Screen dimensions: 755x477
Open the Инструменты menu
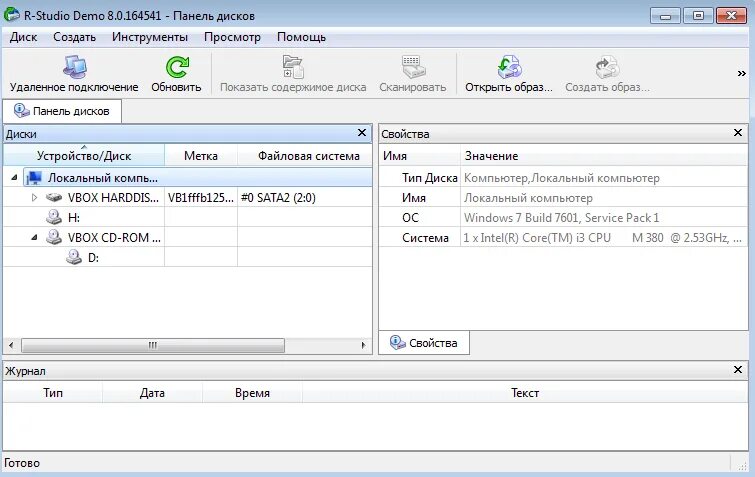point(150,37)
